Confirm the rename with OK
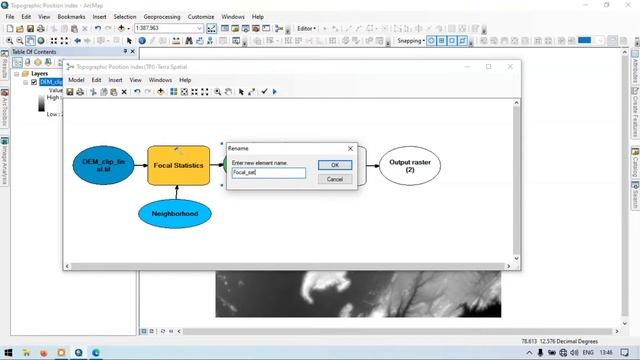This screenshot has width=640, height=360. pyautogui.click(x=335, y=165)
